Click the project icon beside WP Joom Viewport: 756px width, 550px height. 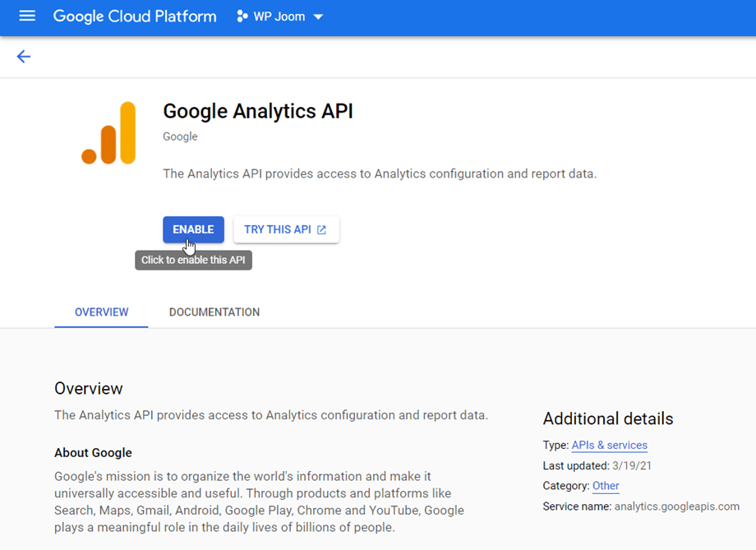pos(242,16)
